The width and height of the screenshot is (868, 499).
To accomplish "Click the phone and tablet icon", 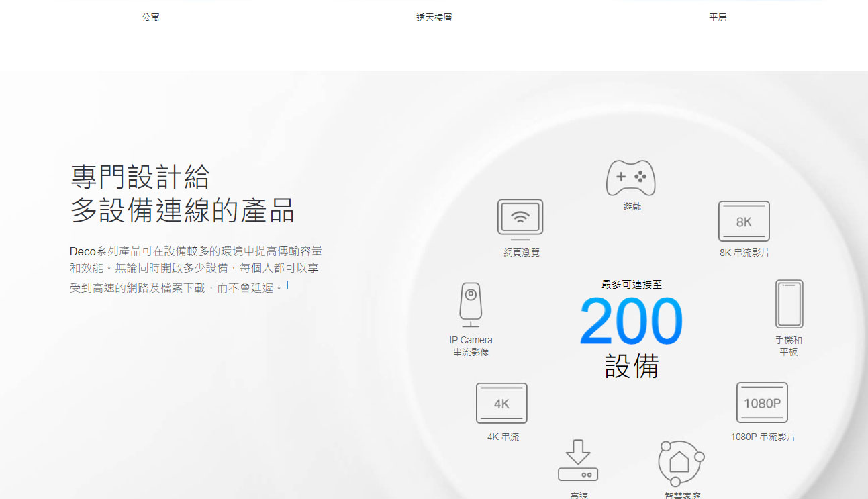I will [x=789, y=304].
